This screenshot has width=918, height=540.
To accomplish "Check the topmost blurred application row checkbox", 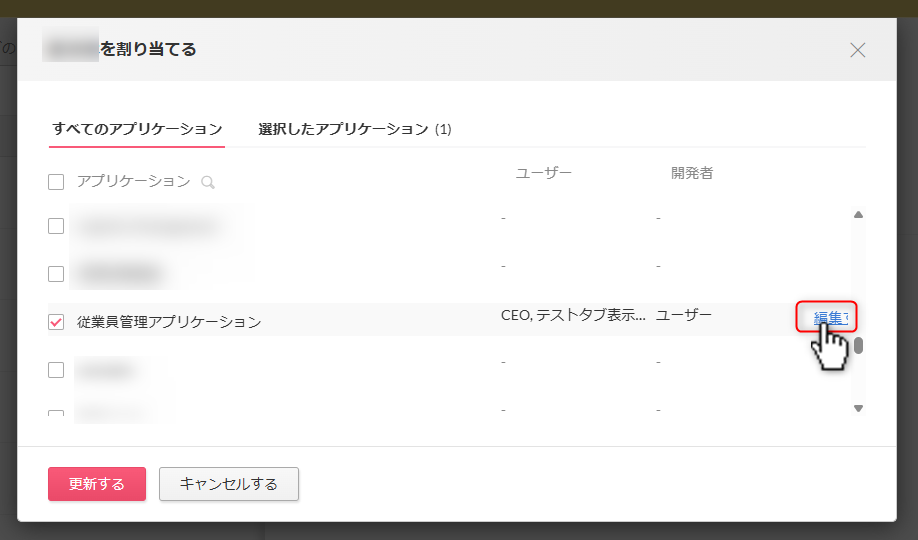I will 56,226.
